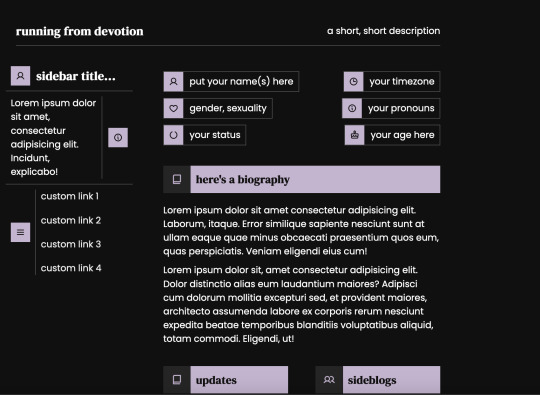Click the blog title running from devotion

point(80,31)
